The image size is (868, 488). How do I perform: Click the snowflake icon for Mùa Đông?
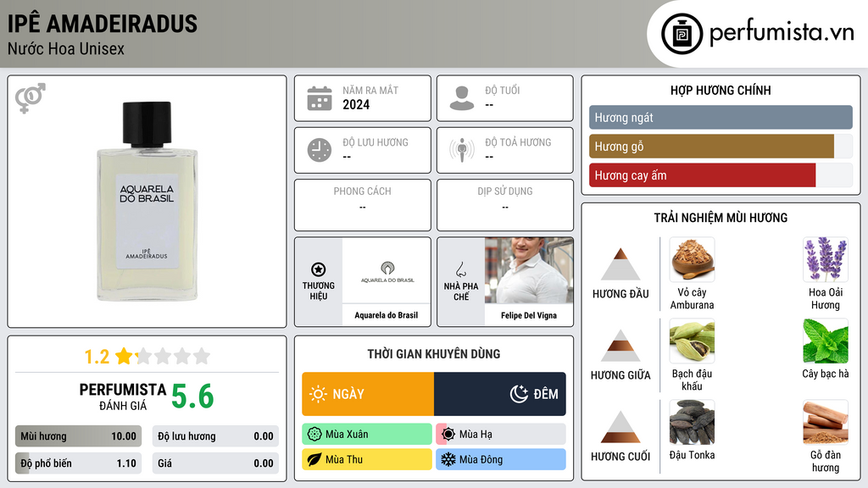pyautogui.click(x=448, y=459)
